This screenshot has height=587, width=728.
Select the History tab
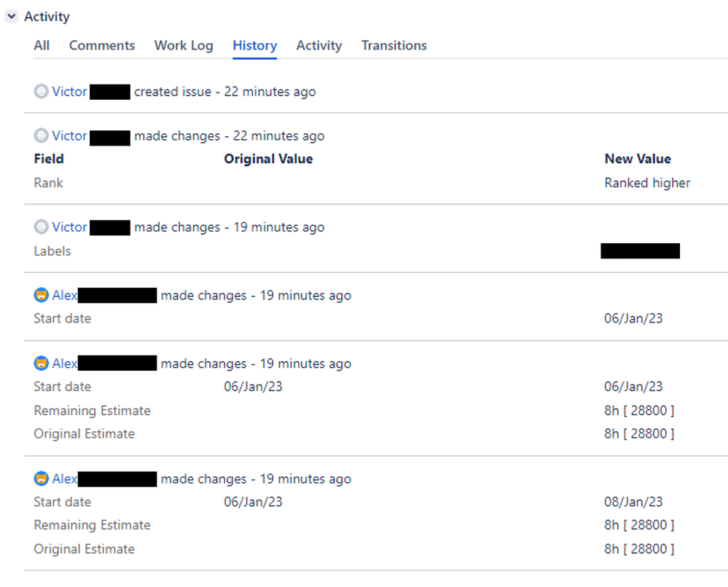(x=255, y=45)
